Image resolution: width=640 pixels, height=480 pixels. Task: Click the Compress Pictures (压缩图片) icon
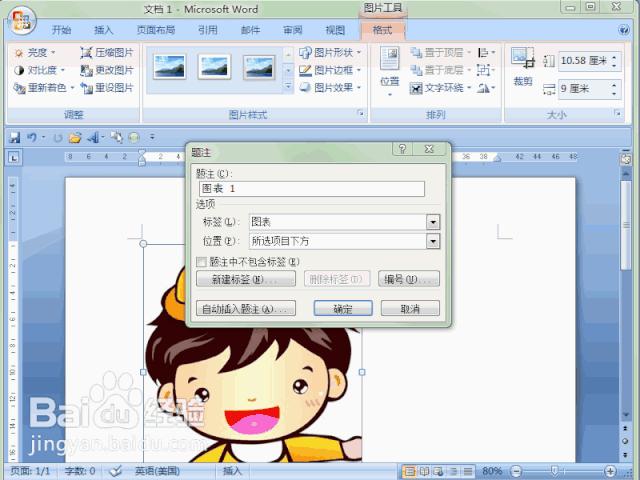86,52
